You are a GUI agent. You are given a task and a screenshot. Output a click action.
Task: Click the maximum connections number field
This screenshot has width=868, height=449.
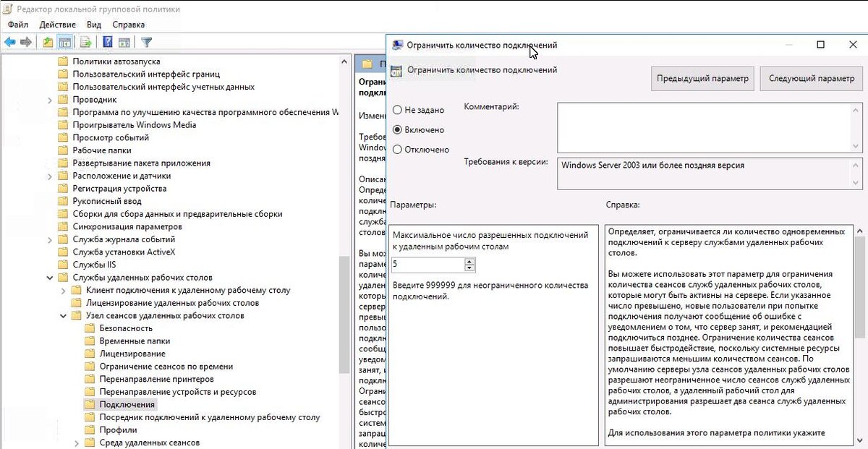pyautogui.click(x=427, y=265)
